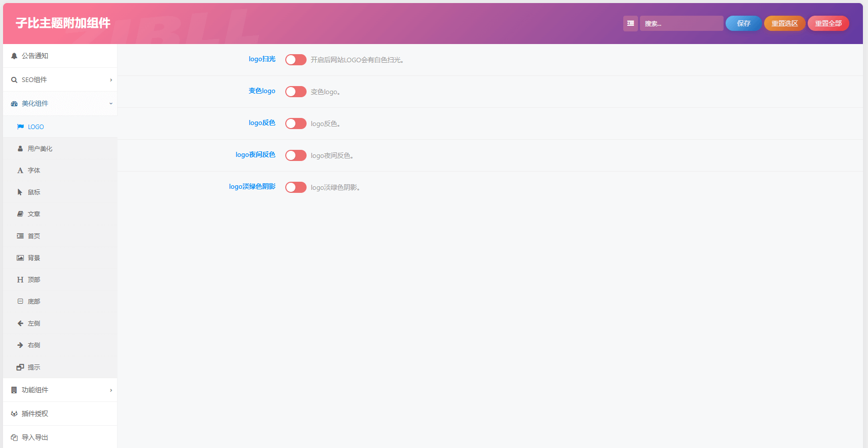Click the palette icon beside 美化组件
This screenshot has width=868, height=448.
pyautogui.click(x=14, y=104)
